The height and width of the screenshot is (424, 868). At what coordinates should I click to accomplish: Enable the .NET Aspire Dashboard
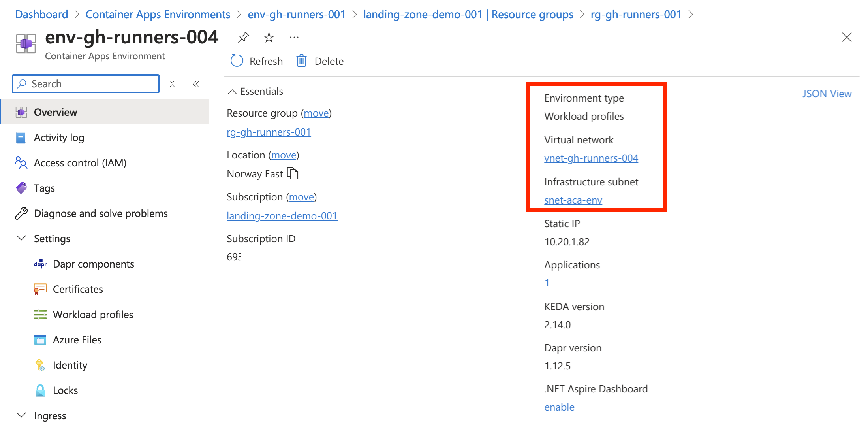point(559,407)
